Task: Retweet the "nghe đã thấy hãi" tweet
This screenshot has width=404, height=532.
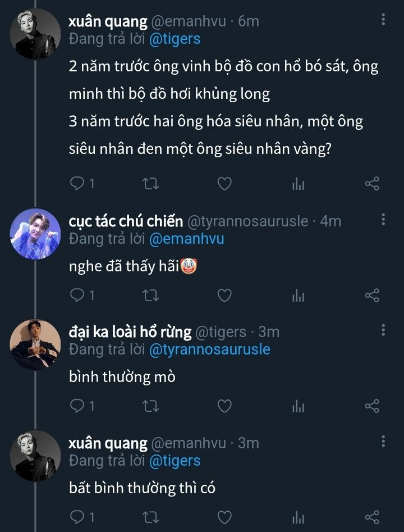Action: point(151,295)
